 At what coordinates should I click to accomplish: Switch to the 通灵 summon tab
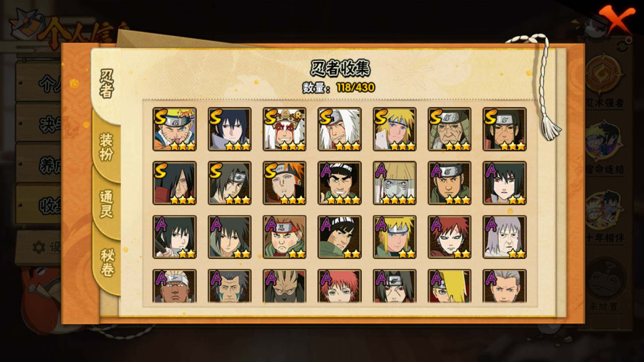tap(106, 204)
